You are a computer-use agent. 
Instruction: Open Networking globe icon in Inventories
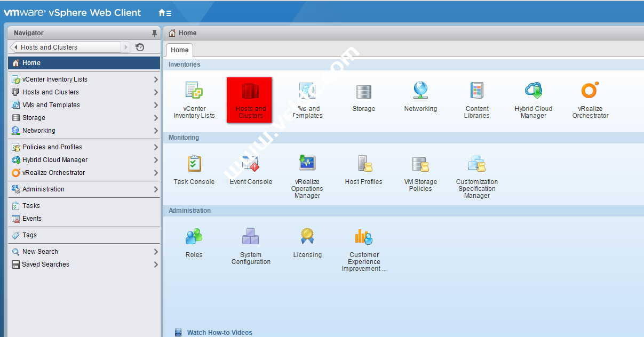(420, 91)
